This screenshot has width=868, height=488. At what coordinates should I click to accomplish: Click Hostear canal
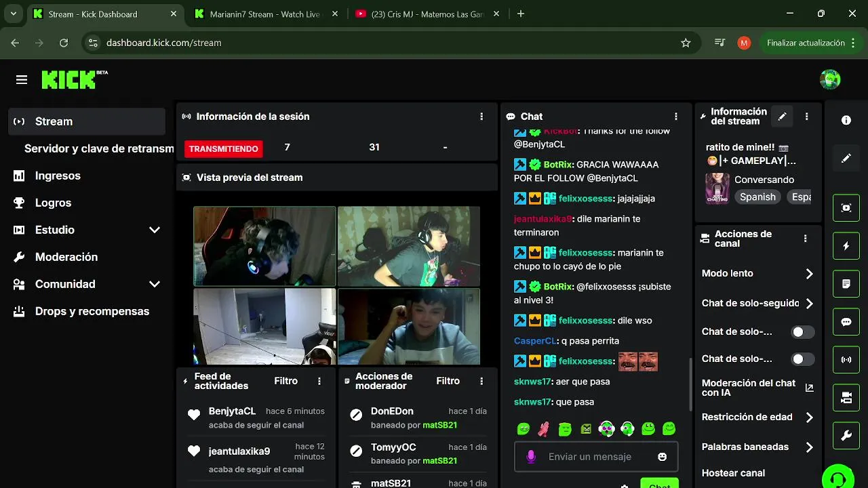[733, 473]
